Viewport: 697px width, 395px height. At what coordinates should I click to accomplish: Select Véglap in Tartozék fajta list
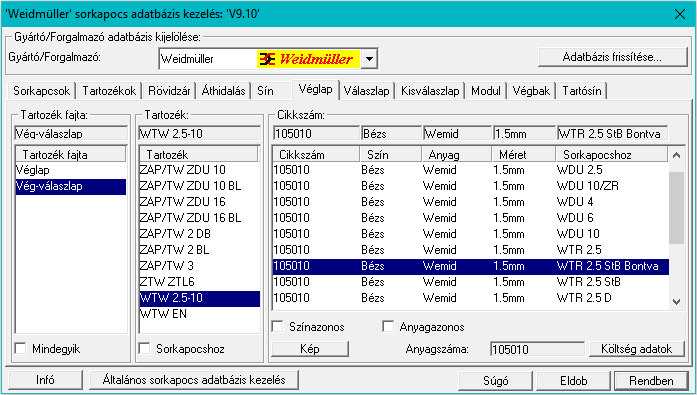[71, 170]
